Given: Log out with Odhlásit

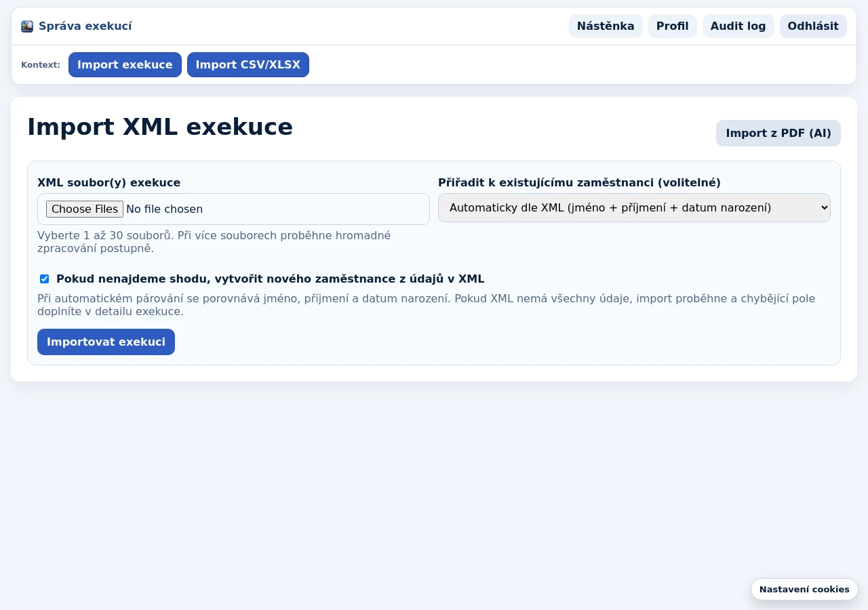Looking at the screenshot, I should [x=813, y=26].
